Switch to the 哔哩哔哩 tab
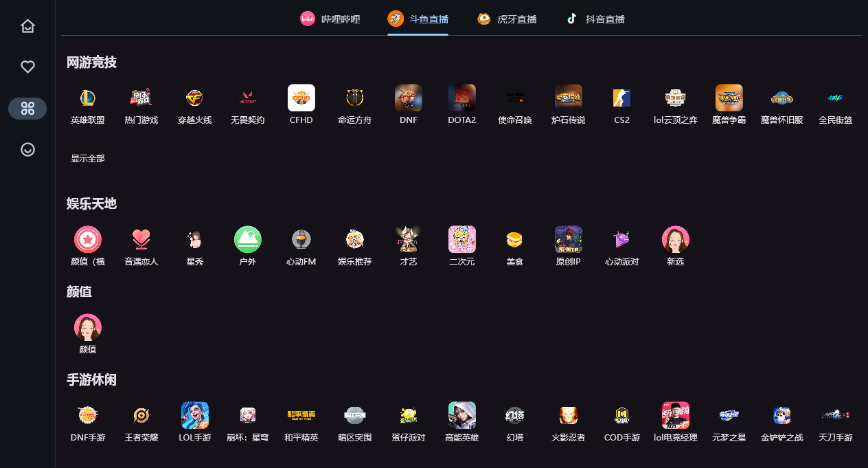868x468 pixels. pos(330,19)
